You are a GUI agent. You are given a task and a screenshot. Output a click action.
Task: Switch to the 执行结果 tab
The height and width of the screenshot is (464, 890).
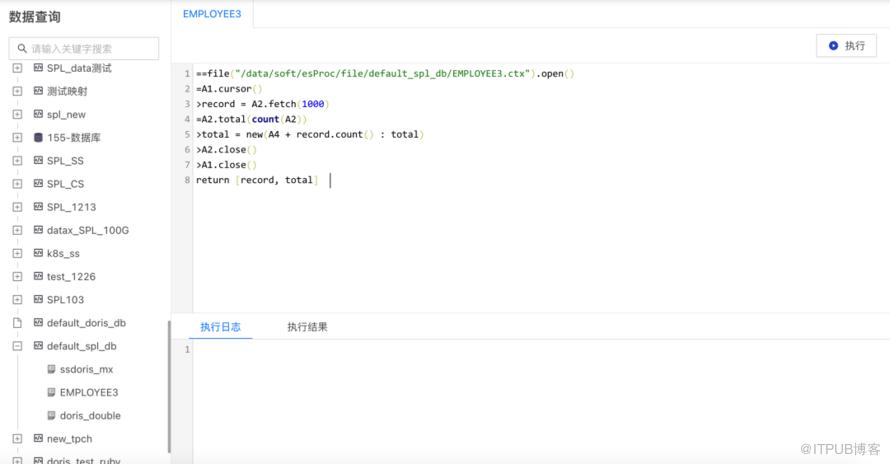coord(307,327)
